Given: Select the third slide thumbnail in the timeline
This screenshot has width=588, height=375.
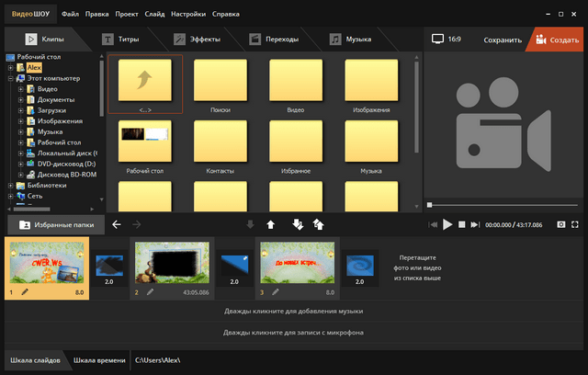Looking at the screenshot, I should pos(299,262).
